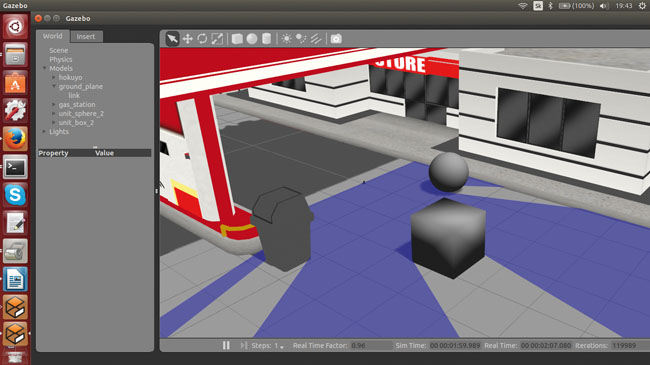Add a spot light from toolbar
This screenshot has height=365, width=650.
point(301,39)
